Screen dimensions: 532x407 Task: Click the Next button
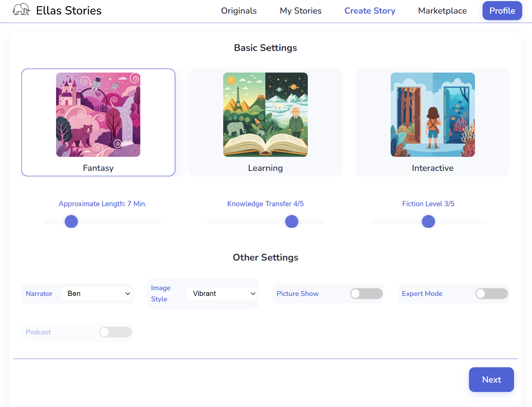(x=491, y=379)
